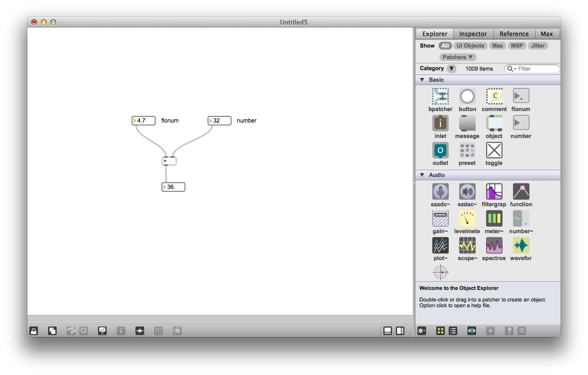Open the inspector via the i icon
The width and height of the screenshot is (588, 375).
[121, 331]
